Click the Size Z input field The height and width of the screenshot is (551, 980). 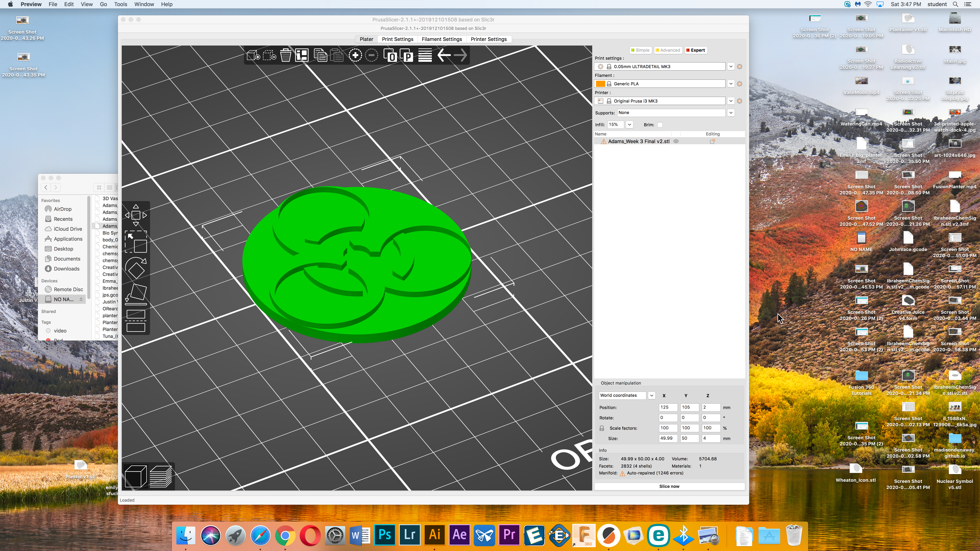point(711,439)
